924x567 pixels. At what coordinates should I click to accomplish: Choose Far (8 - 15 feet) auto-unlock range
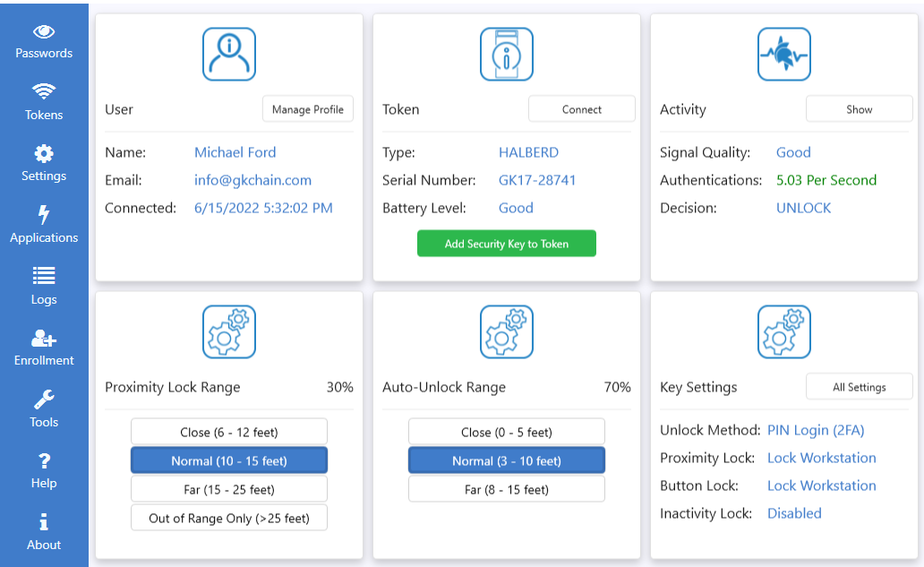(x=507, y=489)
